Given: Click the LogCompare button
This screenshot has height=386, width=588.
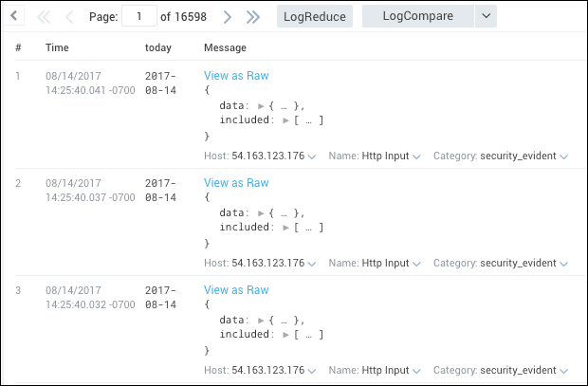Looking at the screenshot, I should click(x=416, y=16).
